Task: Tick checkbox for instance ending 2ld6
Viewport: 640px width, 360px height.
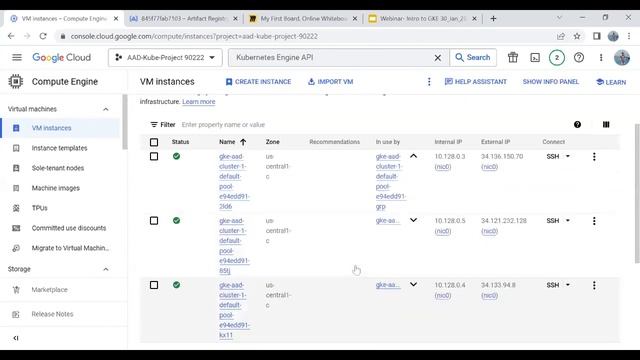Action: coord(154,156)
